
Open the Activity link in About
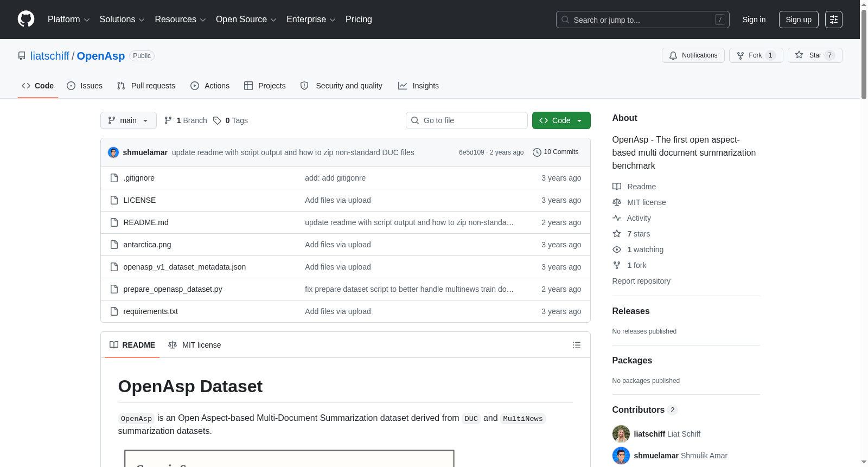point(632,218)
